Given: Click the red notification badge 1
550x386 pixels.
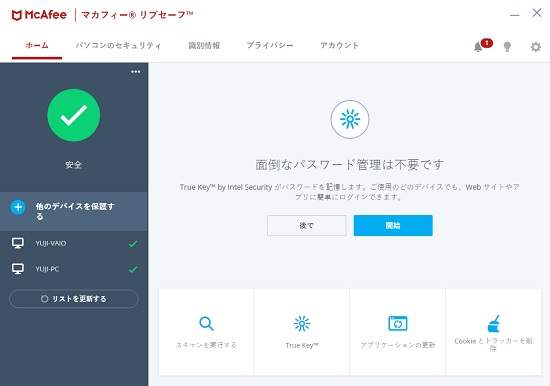Looking at the screenshot, I should pyautogui.click(x=487, y=43).
